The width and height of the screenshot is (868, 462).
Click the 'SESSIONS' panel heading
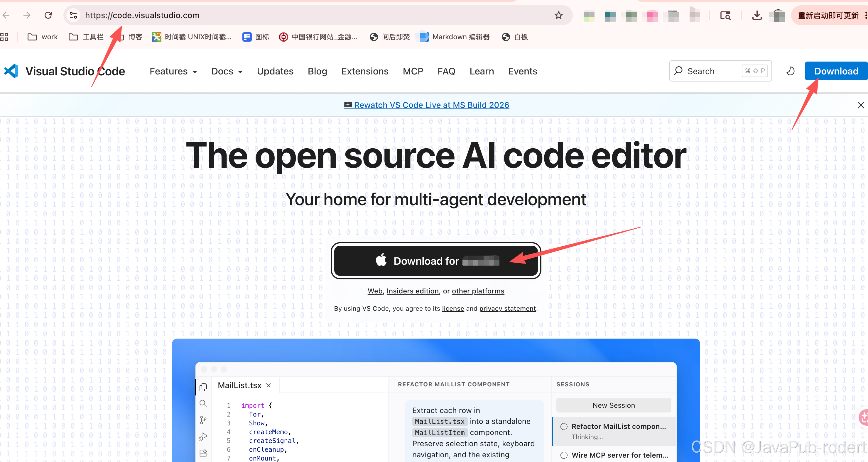[573, 385]
